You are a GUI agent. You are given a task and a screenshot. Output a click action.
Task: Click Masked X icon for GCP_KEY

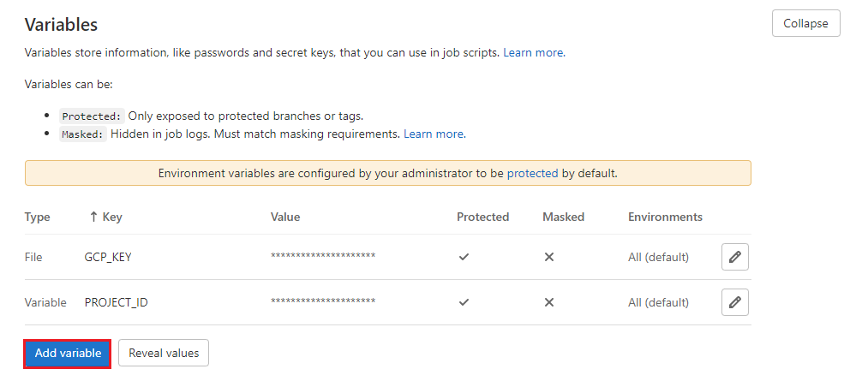[x=549, y=257]
